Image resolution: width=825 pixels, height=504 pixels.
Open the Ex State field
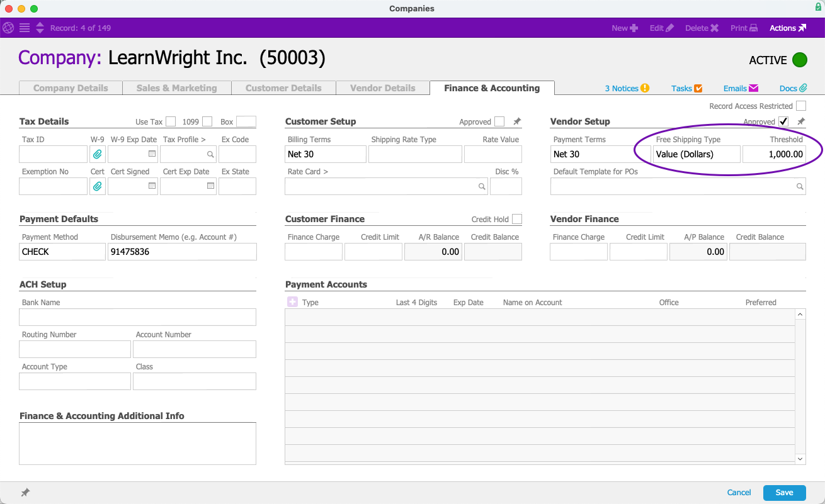pyautogui.click(x=237, y=186)
